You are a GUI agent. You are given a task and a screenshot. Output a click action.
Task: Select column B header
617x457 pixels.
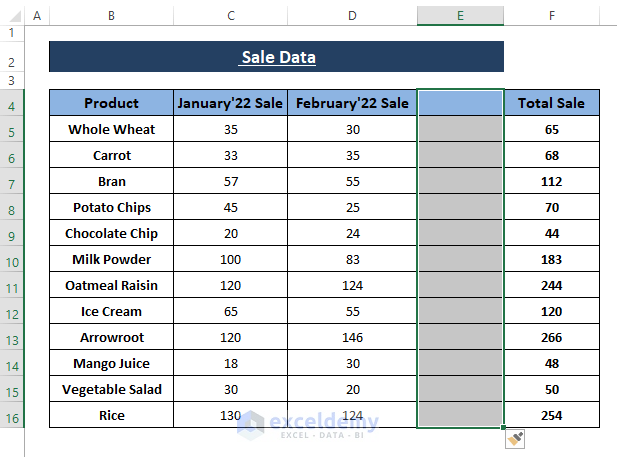[x=111, y=16]
